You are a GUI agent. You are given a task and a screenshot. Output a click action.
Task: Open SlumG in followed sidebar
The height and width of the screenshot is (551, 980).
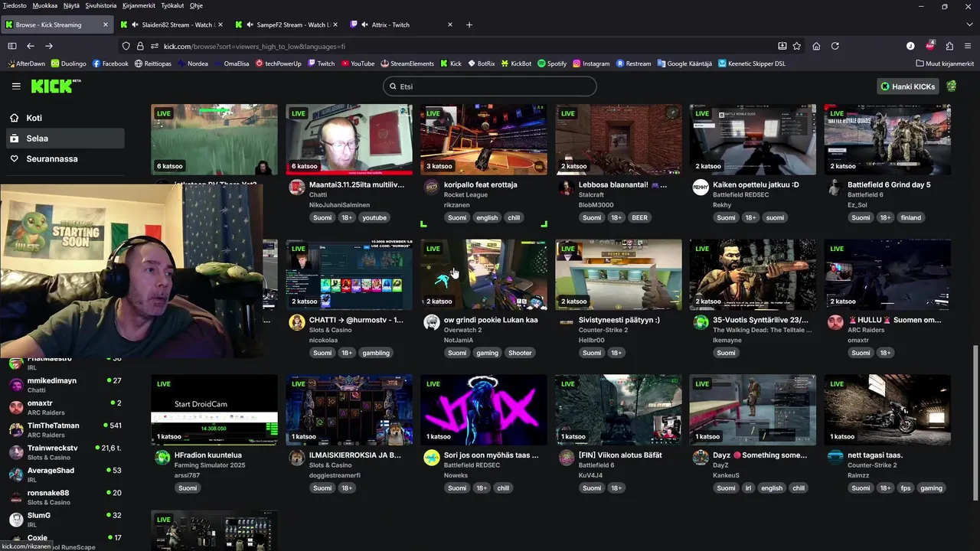pos(65,520)
